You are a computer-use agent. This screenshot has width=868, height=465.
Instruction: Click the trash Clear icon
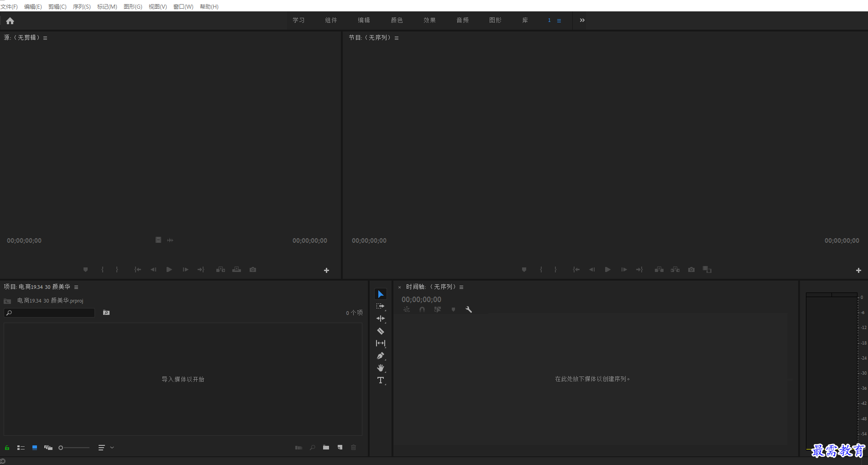pyautogui.click(x=353, y=448)
